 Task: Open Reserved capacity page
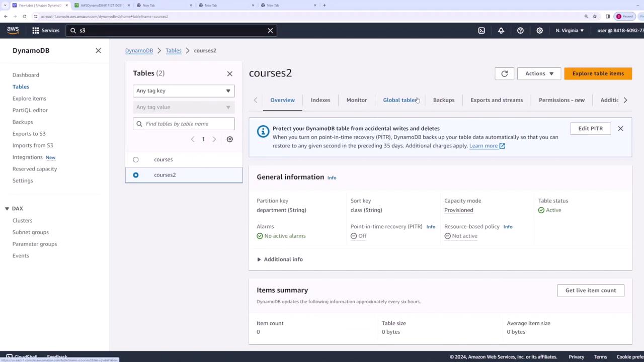click(x=35, y=169)
